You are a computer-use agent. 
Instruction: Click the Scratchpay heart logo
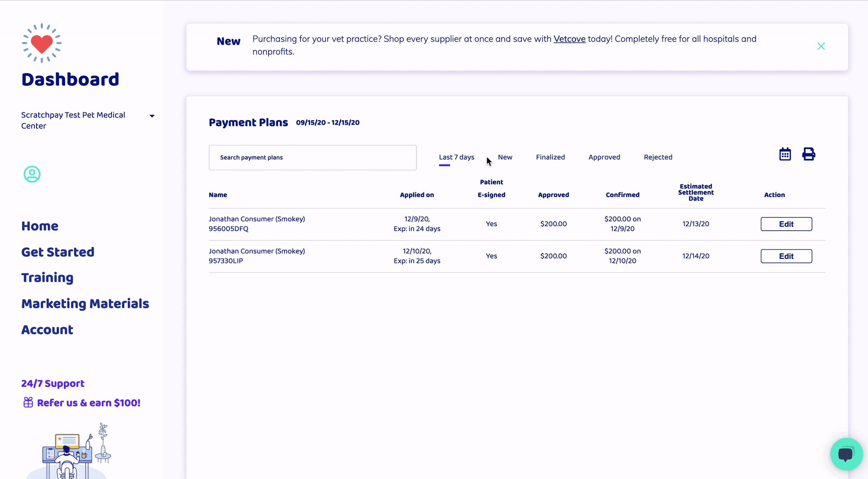[42, 43]
